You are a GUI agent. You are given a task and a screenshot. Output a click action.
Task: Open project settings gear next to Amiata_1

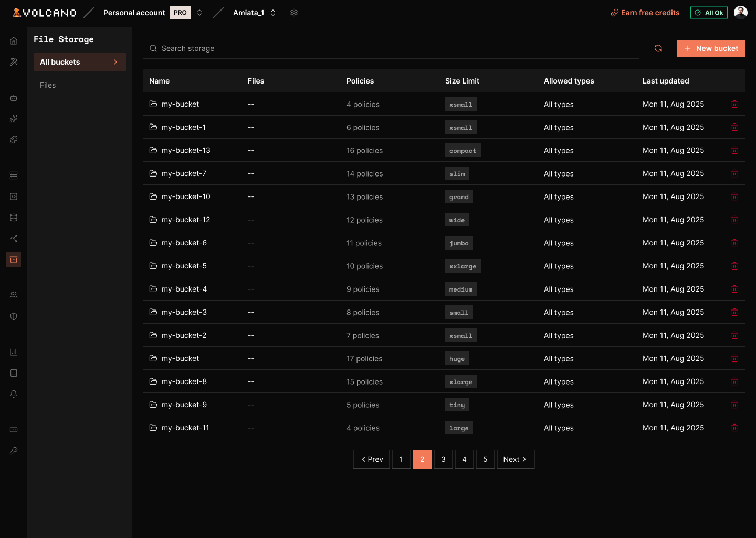(294, 13)
